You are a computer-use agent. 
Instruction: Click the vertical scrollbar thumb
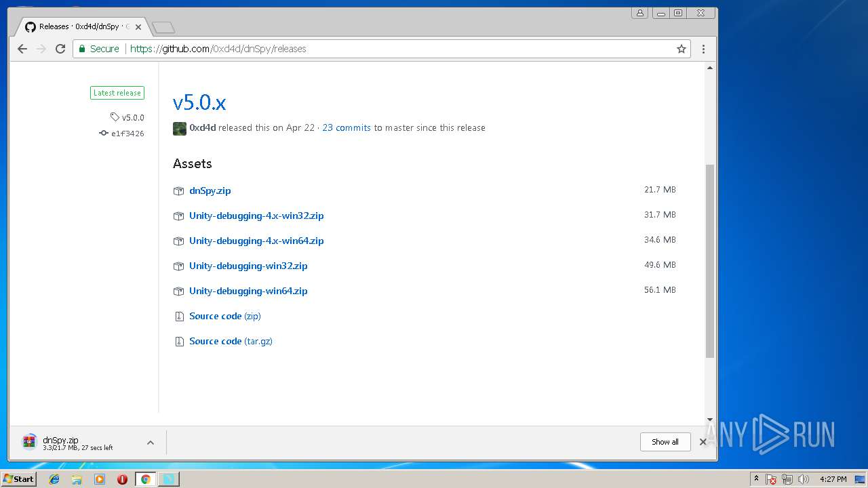click(x=710, y=261)
